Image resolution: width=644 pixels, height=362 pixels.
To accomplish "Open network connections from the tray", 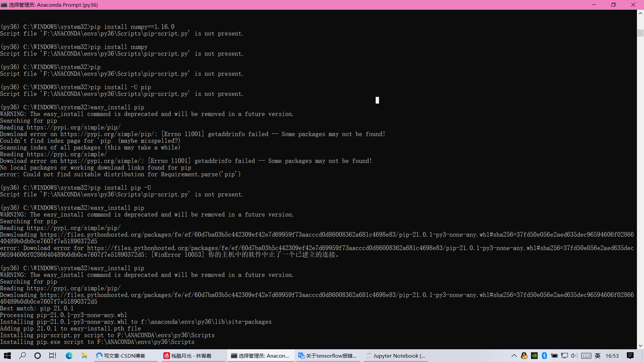I will [x=565, y=356].
